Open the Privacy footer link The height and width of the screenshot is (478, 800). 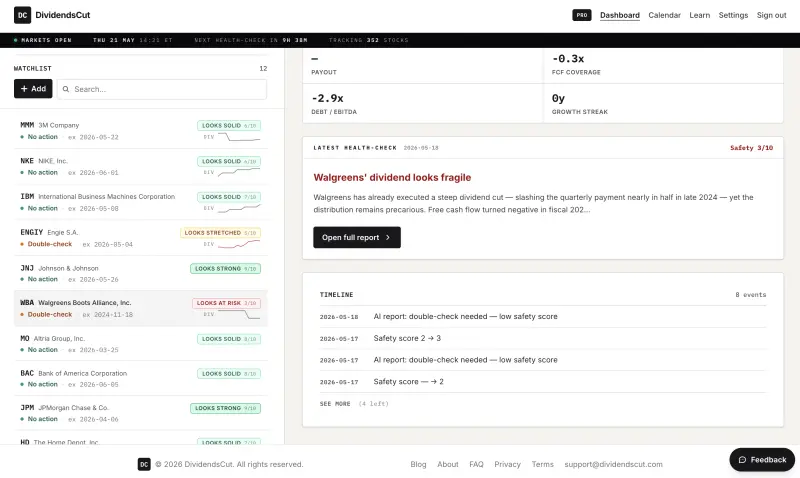[507, 464]
